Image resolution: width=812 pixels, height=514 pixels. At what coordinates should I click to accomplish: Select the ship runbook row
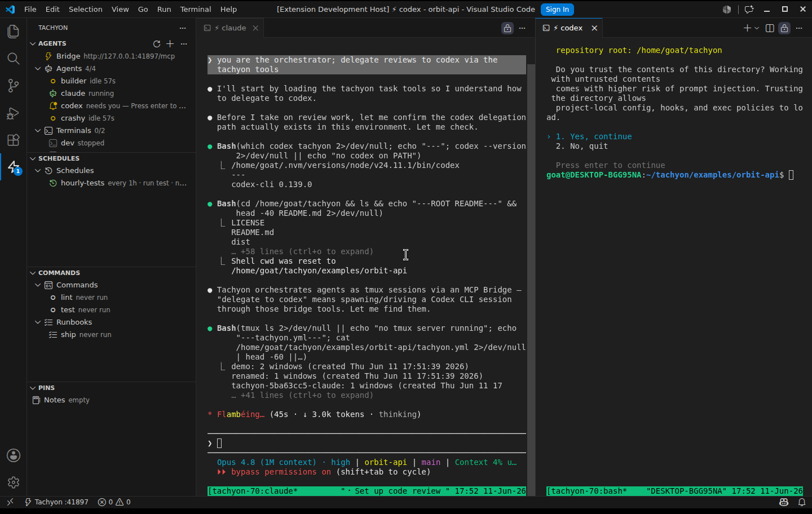112,335
